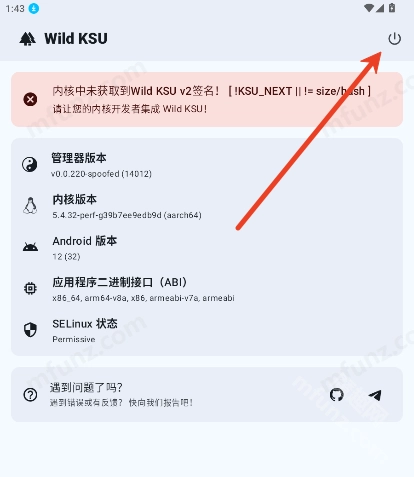Select the 应用程序二进制接口 (ABI) entry
Screen dimensions: 414x477
tap(207, 289)
